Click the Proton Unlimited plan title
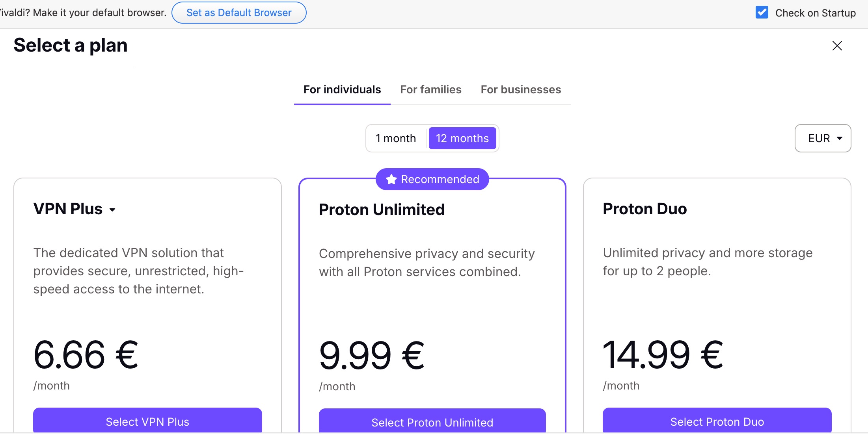Viewport: 868px width, 434px height. (x=382, y=210)
